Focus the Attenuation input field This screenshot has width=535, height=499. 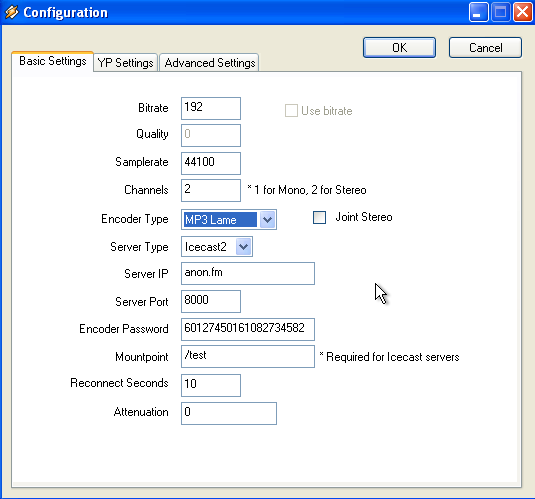coord(229,413)
